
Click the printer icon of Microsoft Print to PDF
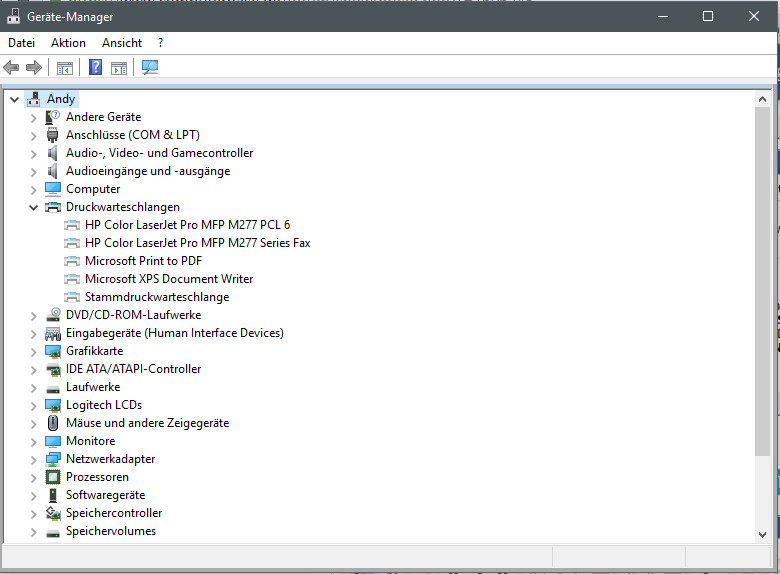pyautogui.click(x=72, y=261)
